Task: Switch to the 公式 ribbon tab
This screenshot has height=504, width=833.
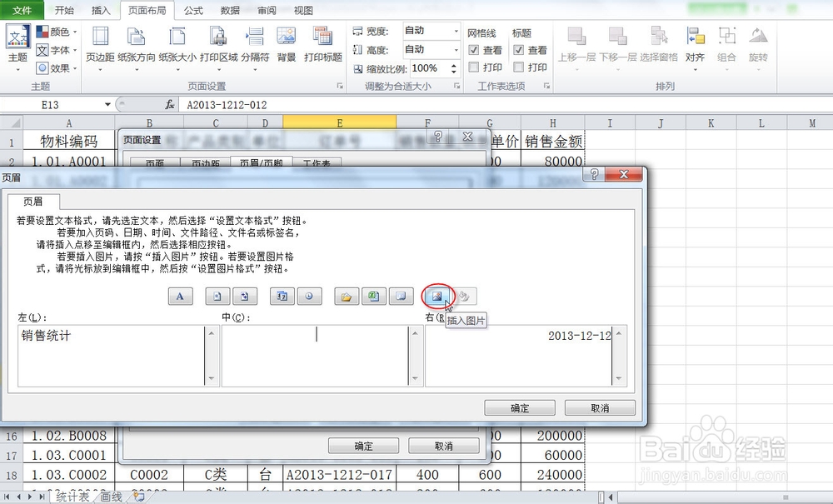Action: [x=193, y=10]
